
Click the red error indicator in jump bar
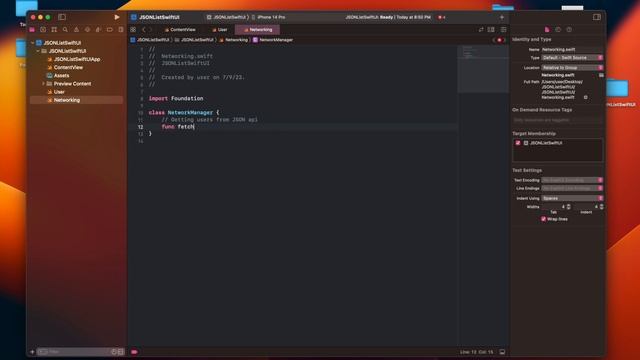pos(499,40)
